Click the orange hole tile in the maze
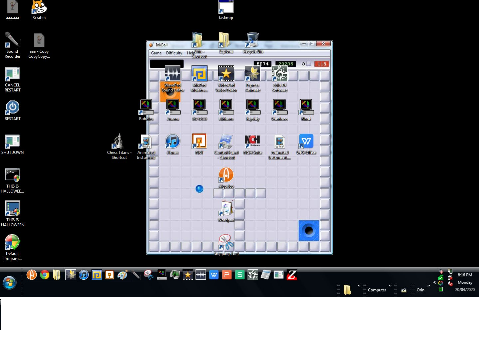Screen dimensions: 480x360 [x=170, y=91]
